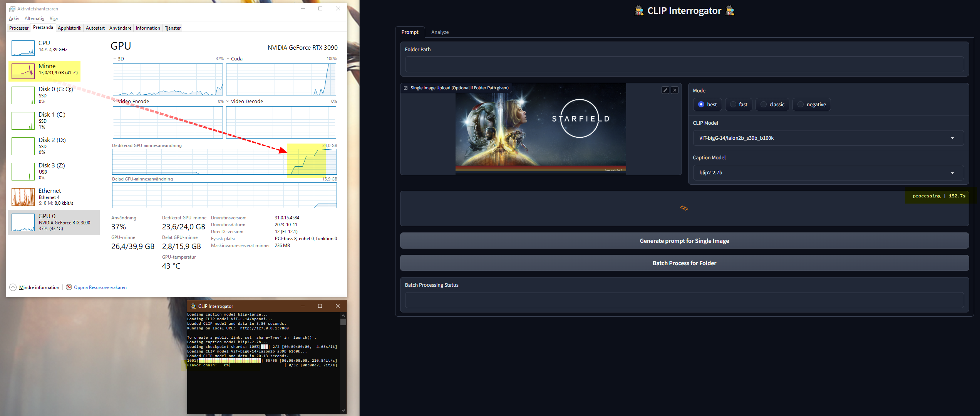Switch to the Analyze tab

pos(440,32)
